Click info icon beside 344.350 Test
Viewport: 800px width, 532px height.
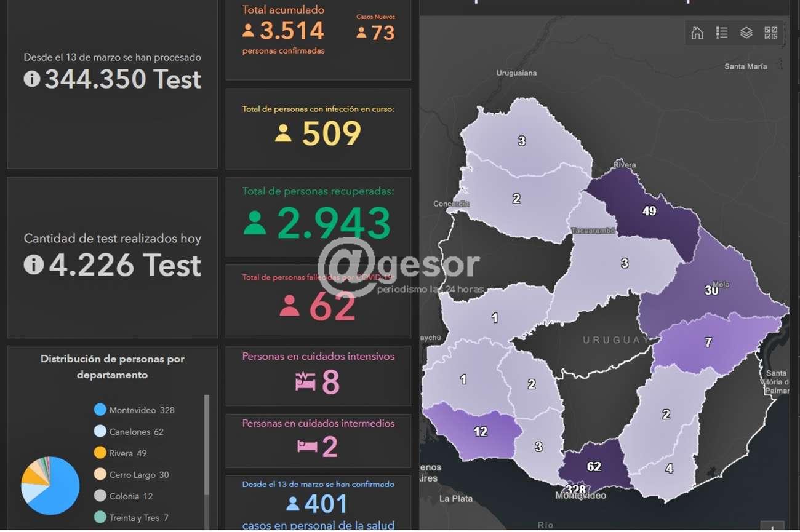coord(32,79)
